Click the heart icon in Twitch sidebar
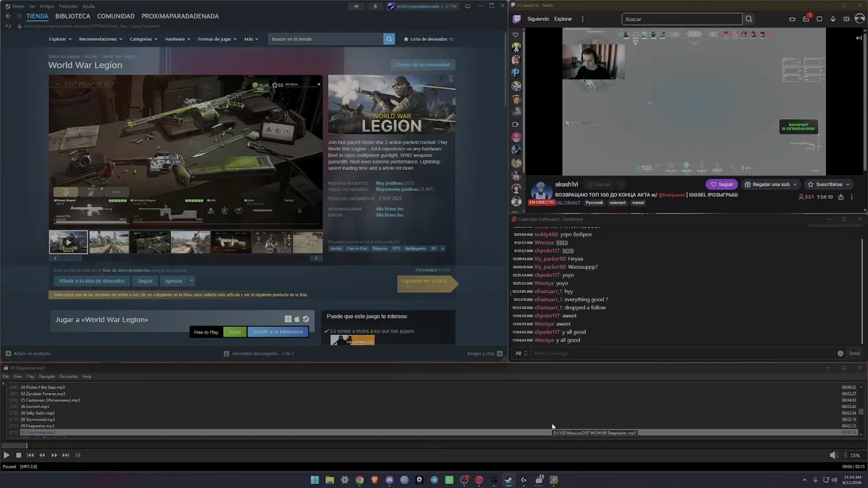The image size is (868, 488). (515, 35)
